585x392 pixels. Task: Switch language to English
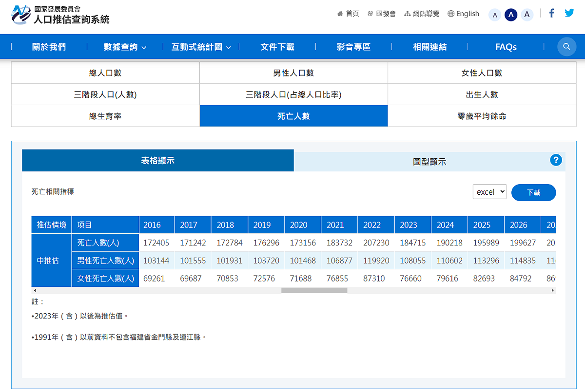tap(463, 14)
